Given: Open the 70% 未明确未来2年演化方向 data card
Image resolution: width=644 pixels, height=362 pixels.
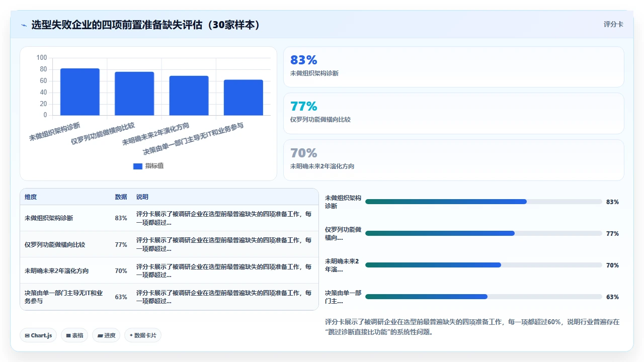Looking at the screenshot, I should click(x=454, y=160).
